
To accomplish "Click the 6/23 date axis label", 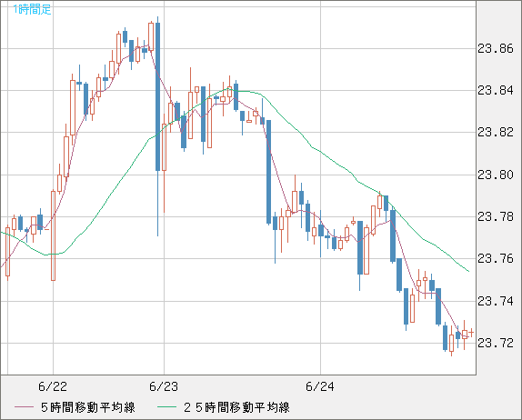I will (x=164, y=386).
